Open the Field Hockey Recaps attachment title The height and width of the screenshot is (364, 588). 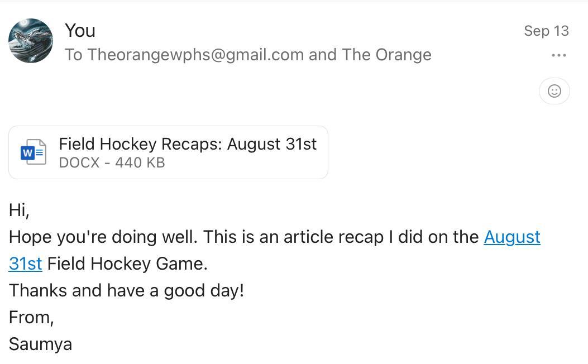pos(188,144)
